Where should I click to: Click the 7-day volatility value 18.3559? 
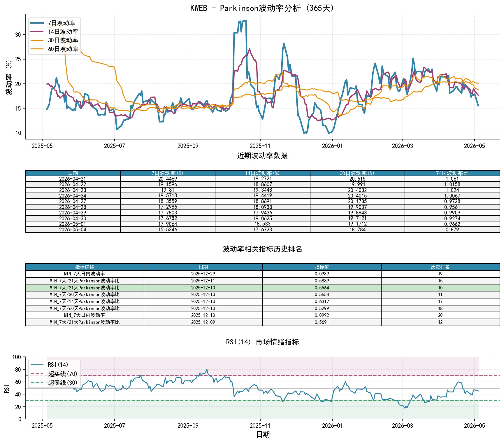point(168,201)
